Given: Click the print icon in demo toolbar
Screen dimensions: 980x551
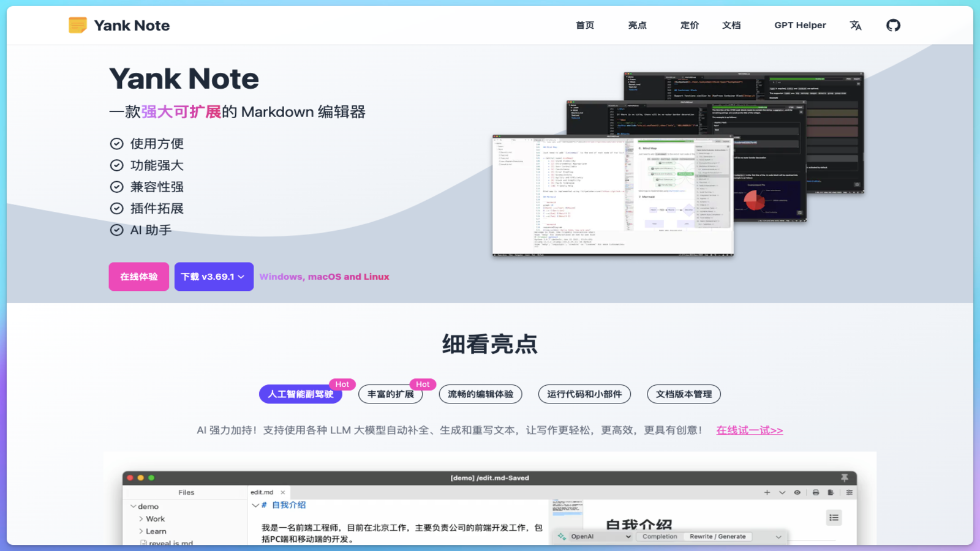Looking at the screenshot, I should point(816,492).
